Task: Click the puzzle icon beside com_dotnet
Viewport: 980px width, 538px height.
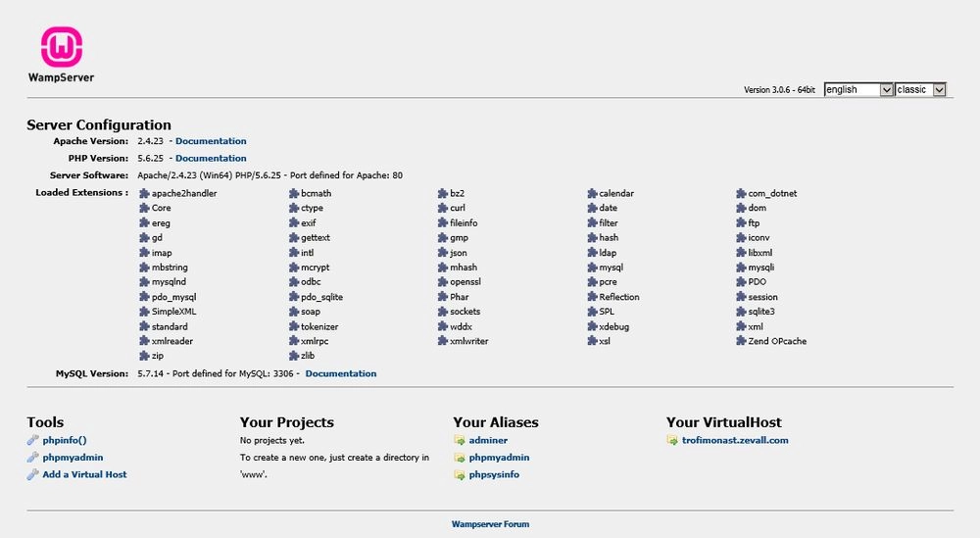Action: [741, 193]
